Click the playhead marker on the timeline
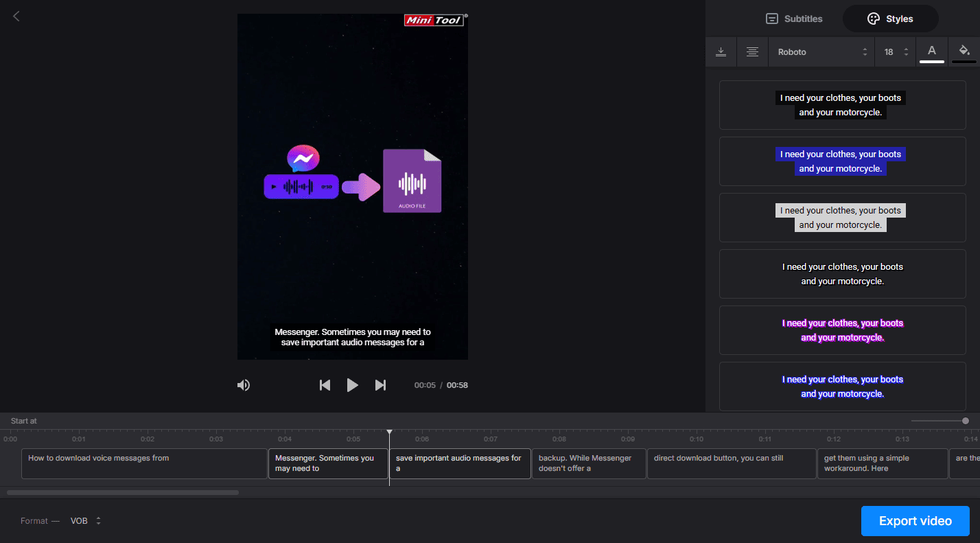 tap(389, 432)
